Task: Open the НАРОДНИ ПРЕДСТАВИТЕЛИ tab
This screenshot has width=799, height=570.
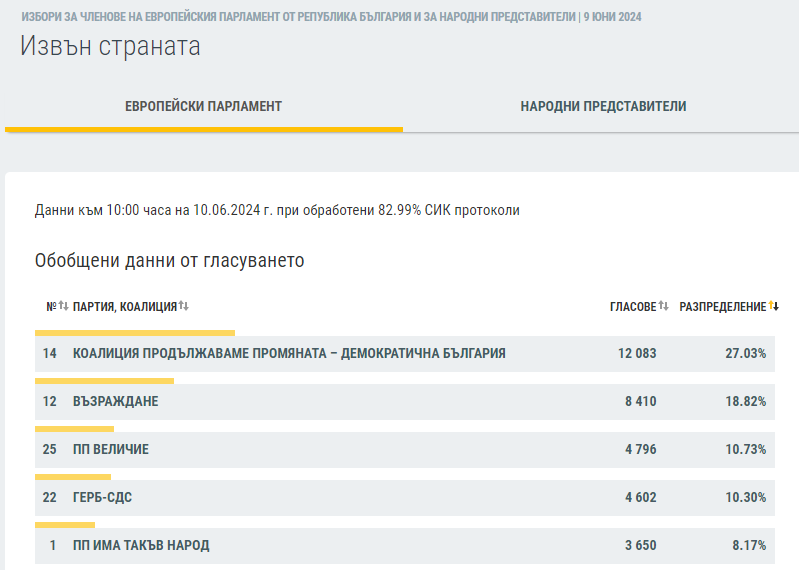Action: [603, 106]
